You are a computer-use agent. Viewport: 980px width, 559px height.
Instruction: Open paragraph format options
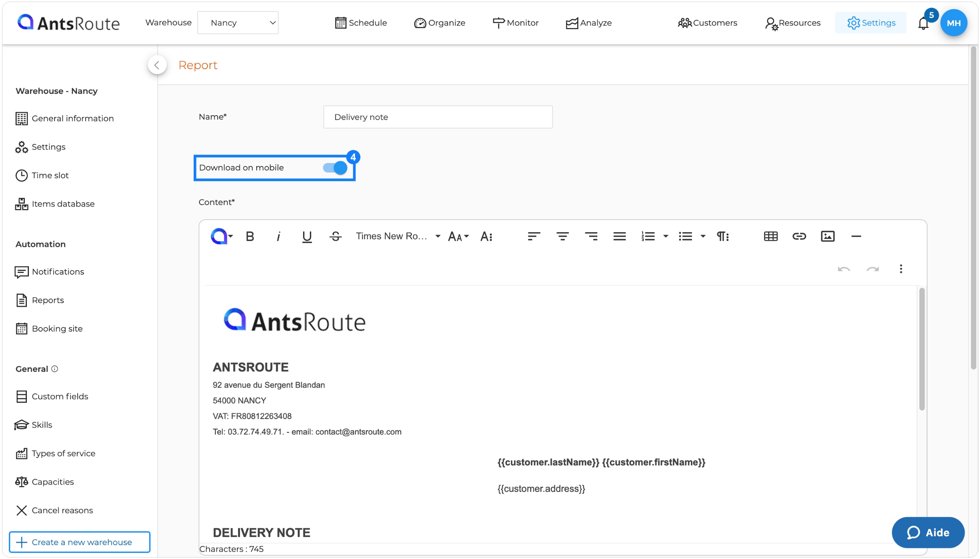click(x=723, y=236)
